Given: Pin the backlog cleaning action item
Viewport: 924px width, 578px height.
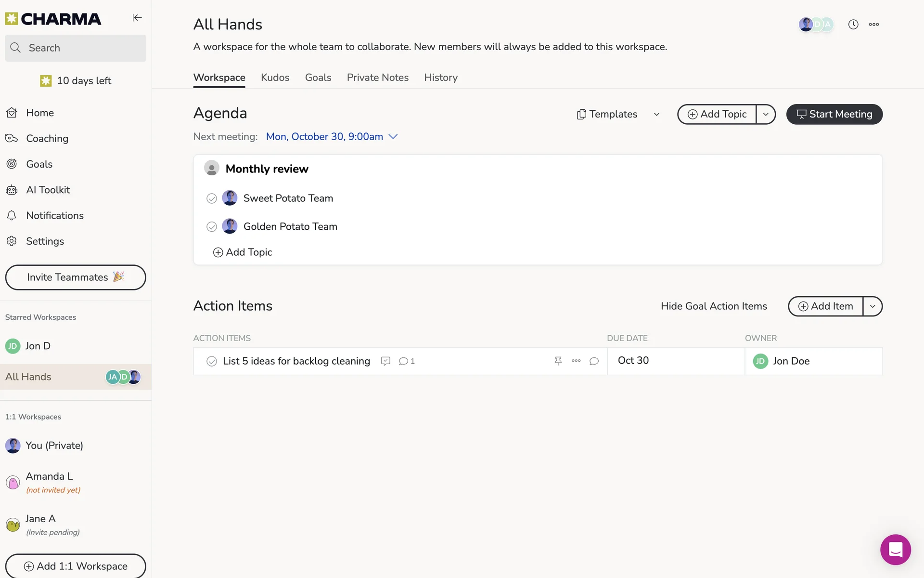Looking at the screenshot, I should coord(558,361).
